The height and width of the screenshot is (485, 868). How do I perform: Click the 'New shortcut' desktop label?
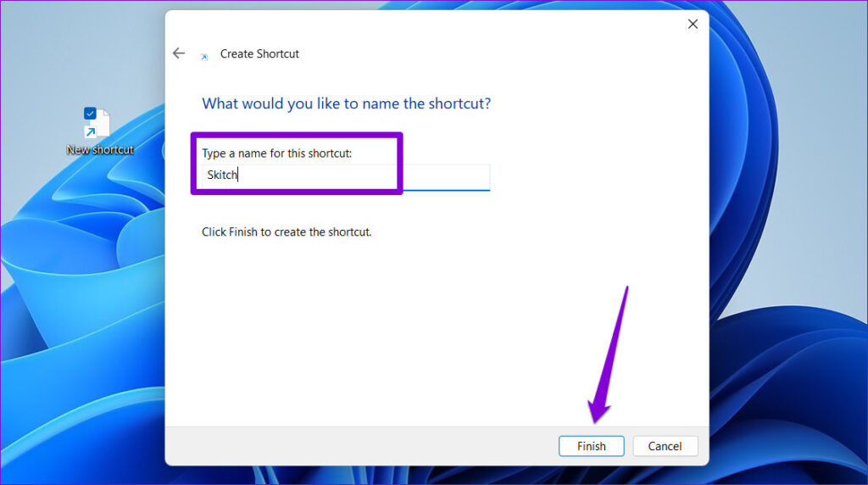(x=100, y=149)
